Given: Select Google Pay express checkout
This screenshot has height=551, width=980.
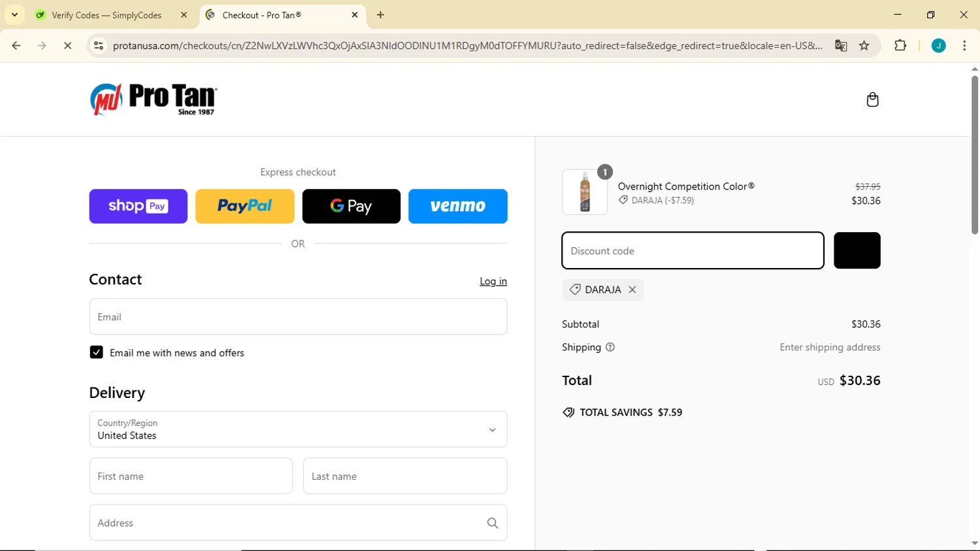Looking at the screenshot, I should 351,206.
